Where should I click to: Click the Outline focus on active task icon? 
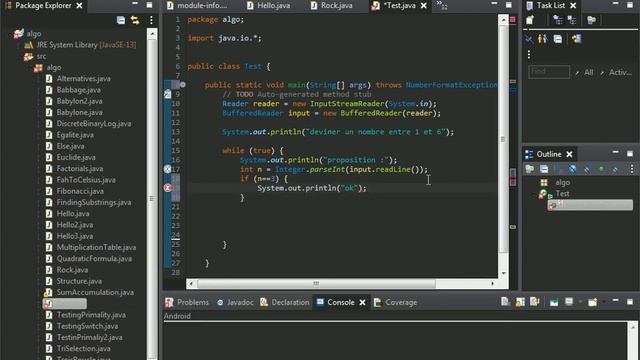pos(530,169)
